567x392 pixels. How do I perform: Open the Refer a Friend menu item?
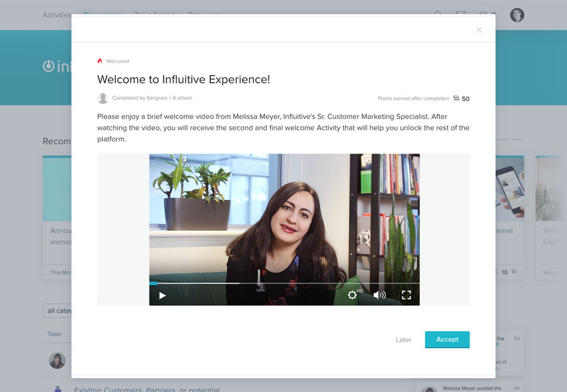(154, 15)
